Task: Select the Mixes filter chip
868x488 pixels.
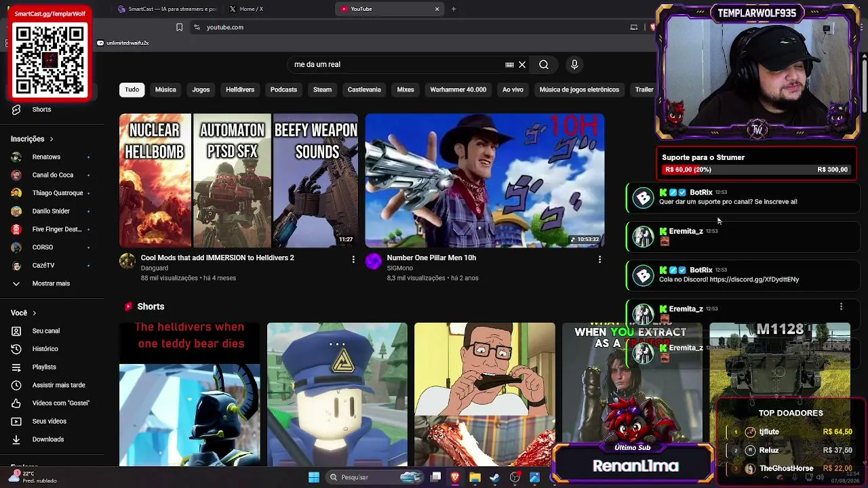Action: [x=406, y=89]
